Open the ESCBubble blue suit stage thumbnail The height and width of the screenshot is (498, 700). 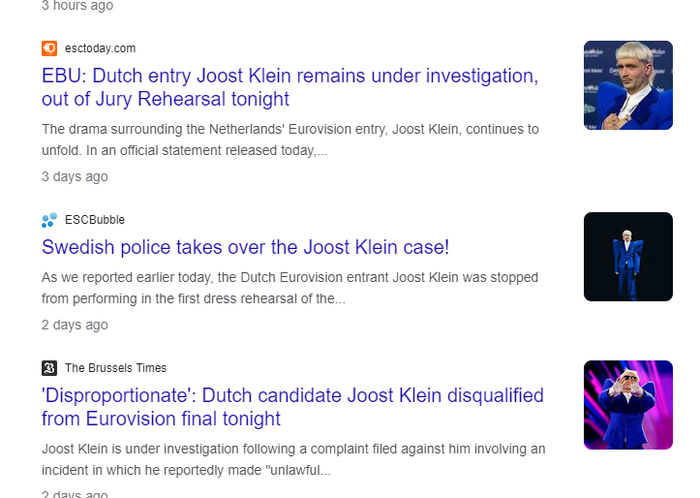(628, 256)
